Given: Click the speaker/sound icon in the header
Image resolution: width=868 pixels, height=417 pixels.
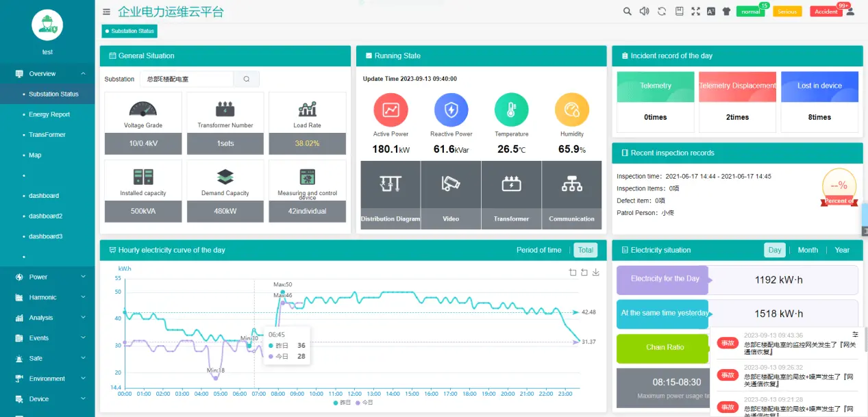Looking at the screenshot, I should [x=643, y=11].
